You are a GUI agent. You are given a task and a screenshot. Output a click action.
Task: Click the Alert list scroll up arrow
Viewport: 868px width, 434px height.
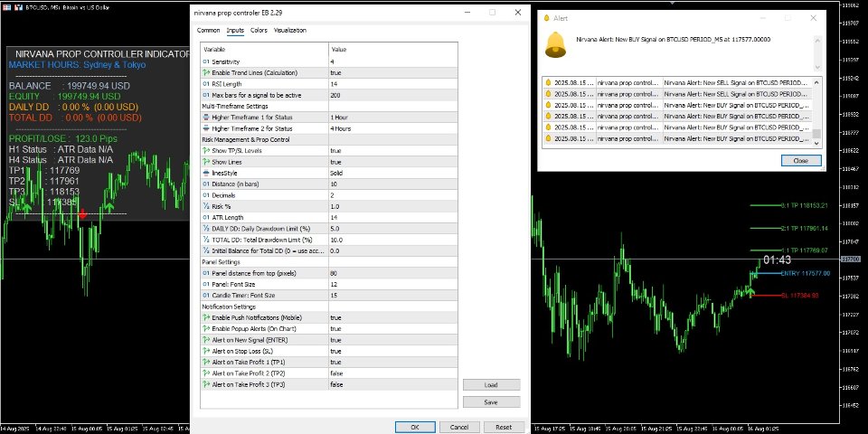816,82
